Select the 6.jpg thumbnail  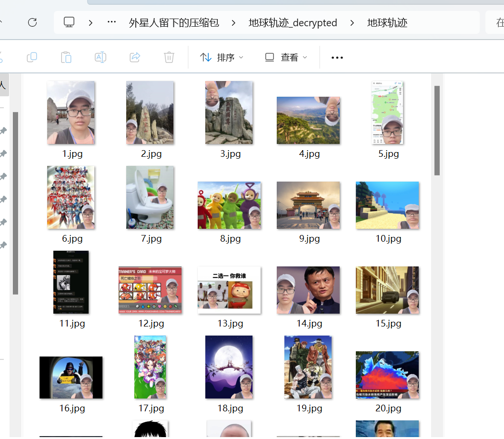(x=71, y=197)
